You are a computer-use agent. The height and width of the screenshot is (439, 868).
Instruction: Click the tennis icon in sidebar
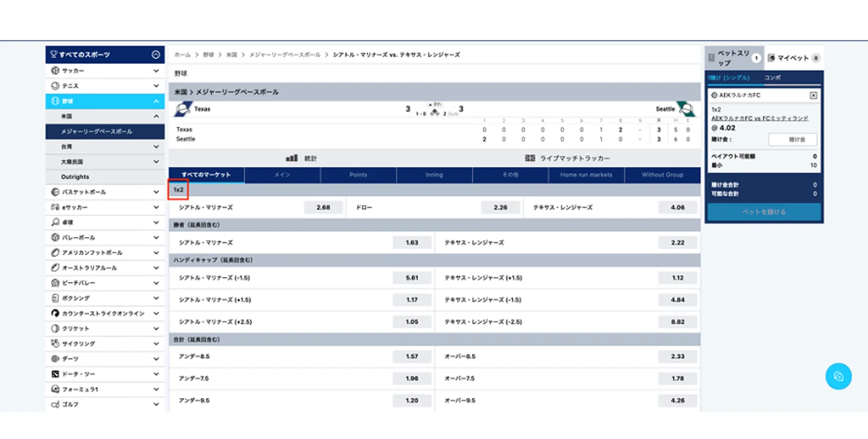[x=55, y=86]
